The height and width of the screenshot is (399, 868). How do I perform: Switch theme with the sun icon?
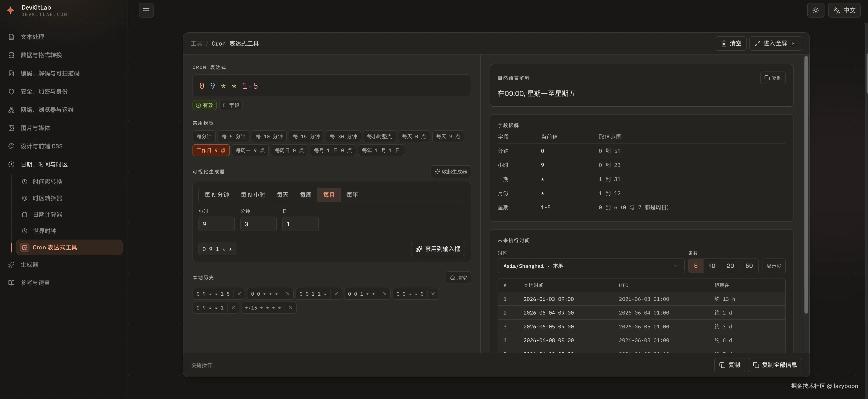tap(815, 10)
